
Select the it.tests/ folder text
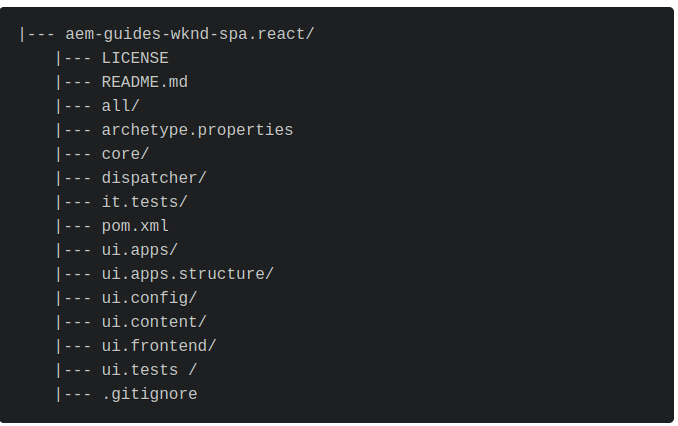point(144,202)
